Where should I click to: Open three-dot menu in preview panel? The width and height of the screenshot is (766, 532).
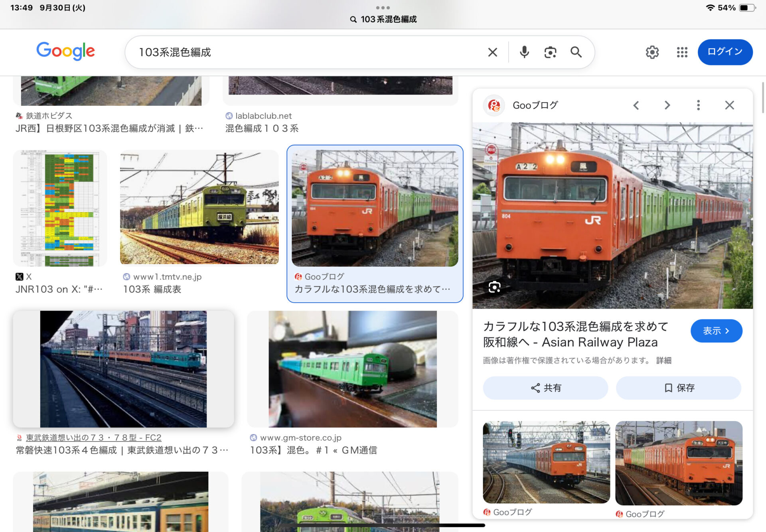(698, 105)
